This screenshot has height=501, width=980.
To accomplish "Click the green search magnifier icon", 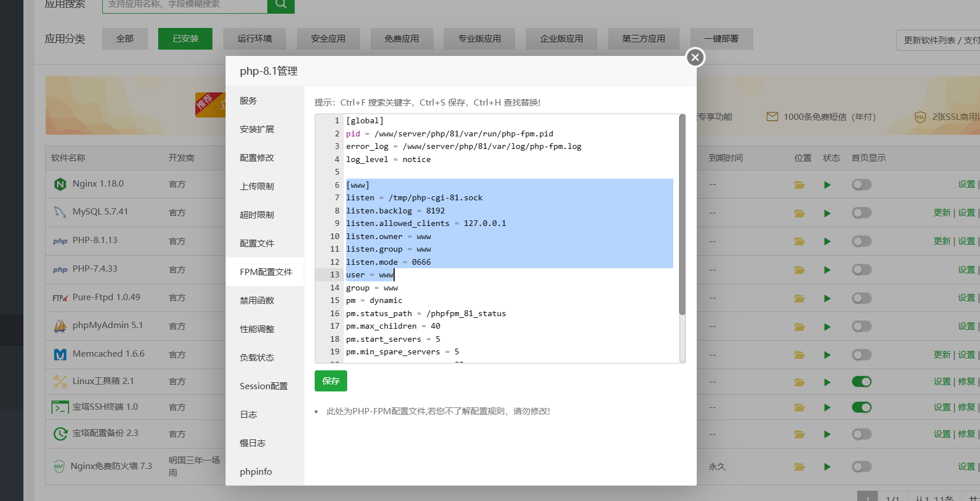I will (x=280, y=5).
